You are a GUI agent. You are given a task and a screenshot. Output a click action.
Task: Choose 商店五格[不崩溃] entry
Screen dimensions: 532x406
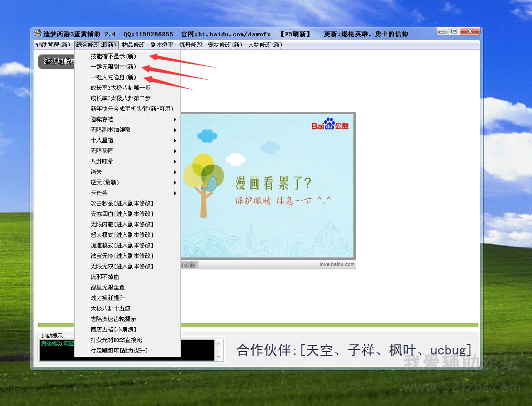[x=127, y=330]
